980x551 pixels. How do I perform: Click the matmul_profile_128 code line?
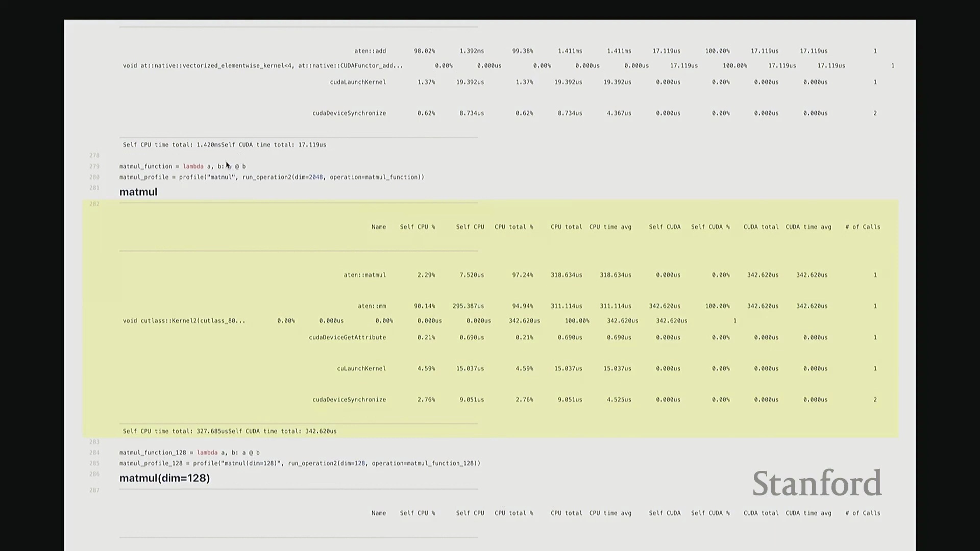(300, 463)
